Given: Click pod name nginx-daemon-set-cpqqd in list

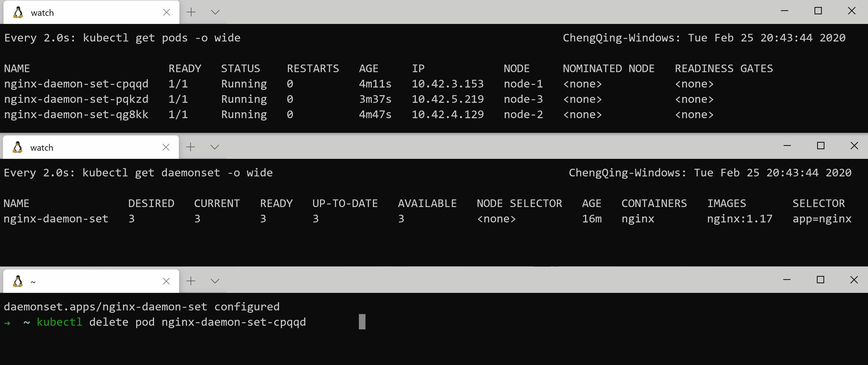Looking at the screenshot, I should [x=76, y=84].
